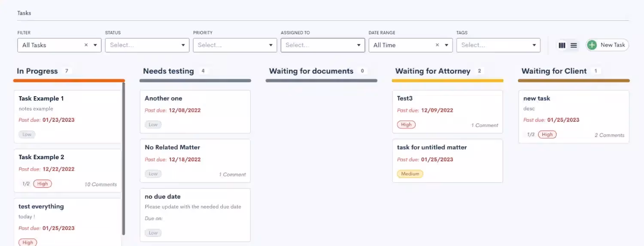Click the In Progress count 7
This screenshot has height=246, width=644.
(67, 71)
